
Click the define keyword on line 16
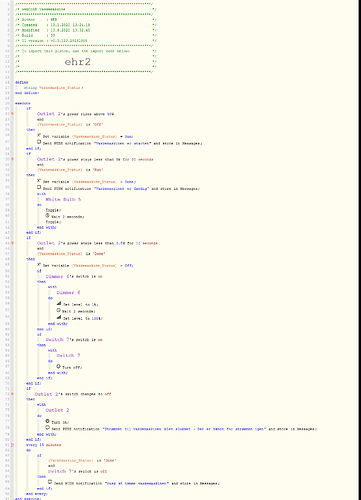[x=22, y=82]
